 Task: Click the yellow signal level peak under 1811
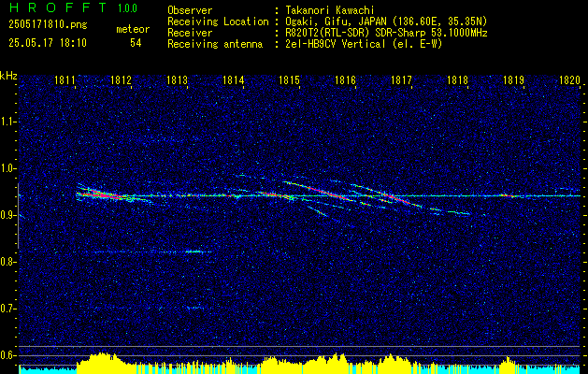click(101, 363)
